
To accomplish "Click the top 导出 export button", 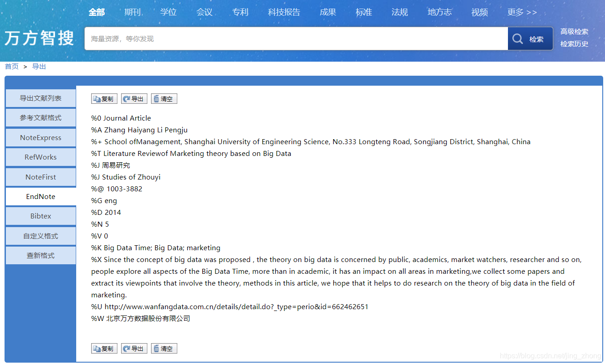I will click(134, 99).
